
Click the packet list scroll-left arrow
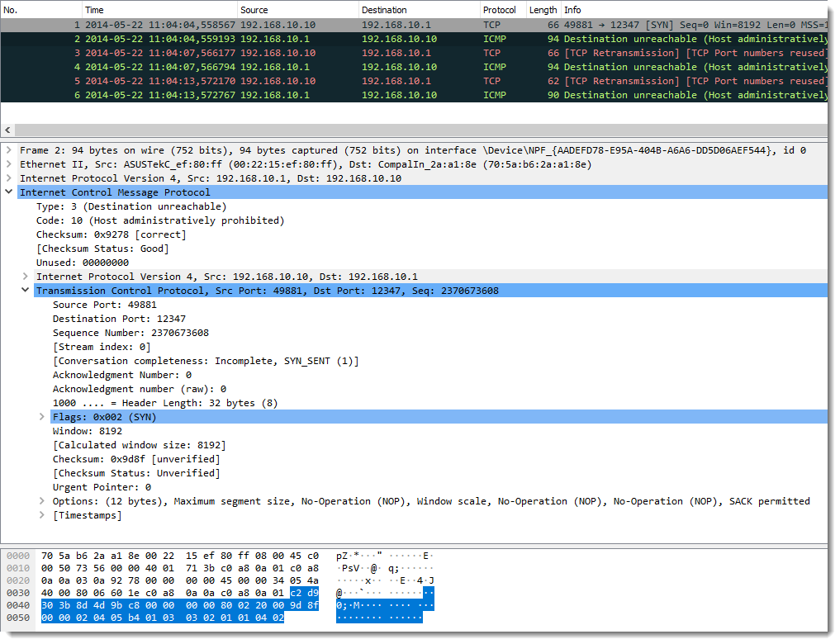click(7, 130)
